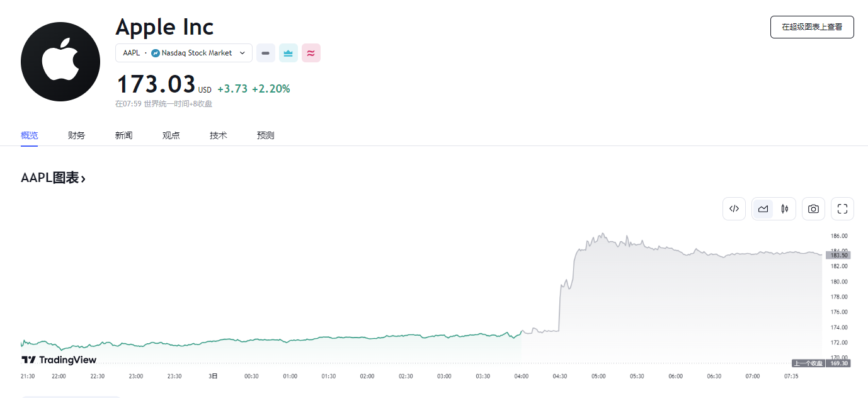Click the pink approximate-sign badge
The width and height of the screenshot is (868, 398).
tap(311, 54)
